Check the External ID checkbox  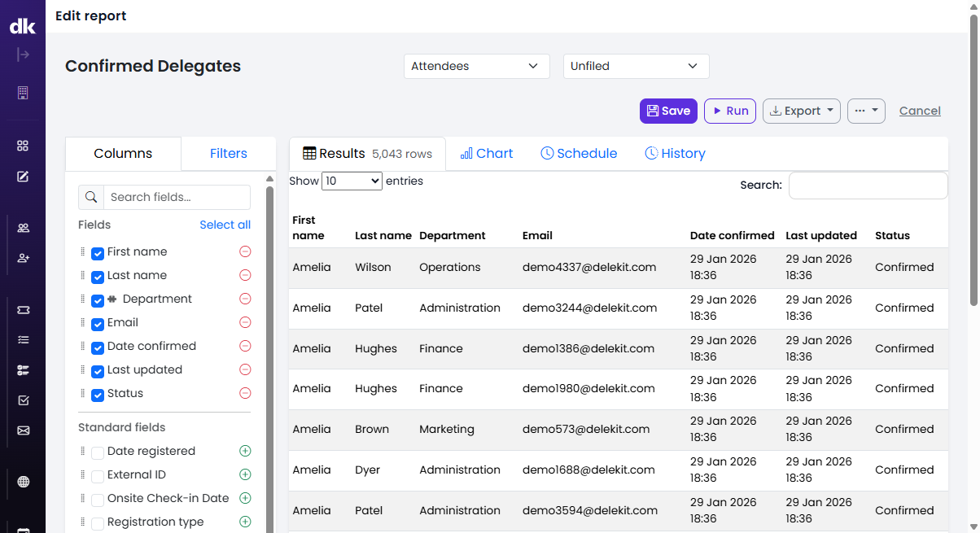pos(98,476)
